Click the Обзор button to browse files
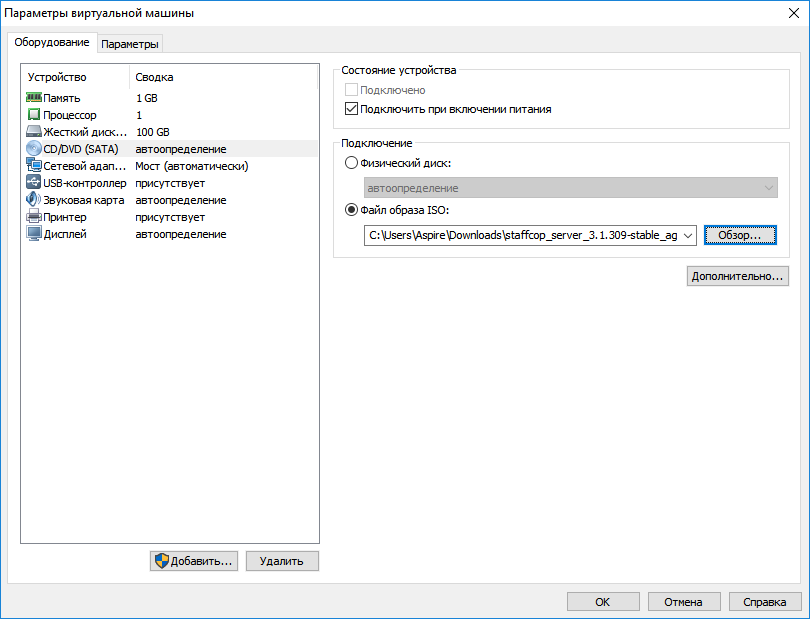The width and height of the screenshot is (810, 619). [x=739, y=234]
